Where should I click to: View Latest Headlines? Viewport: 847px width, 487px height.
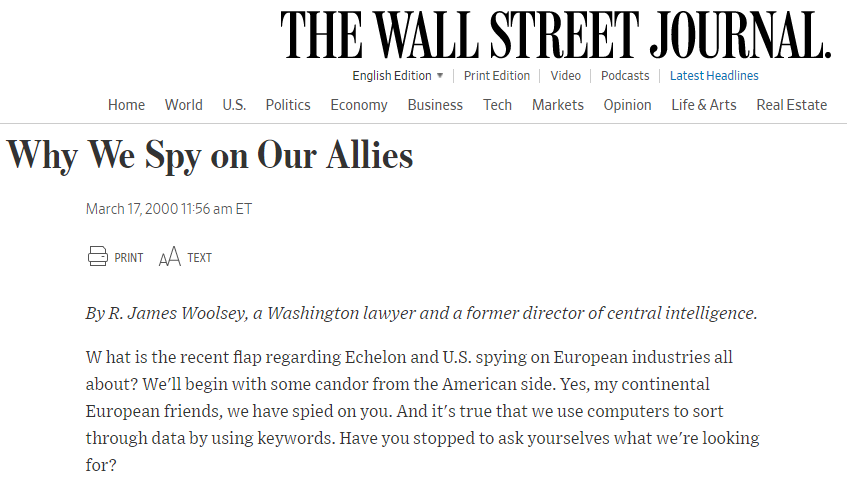coord(714,76)
